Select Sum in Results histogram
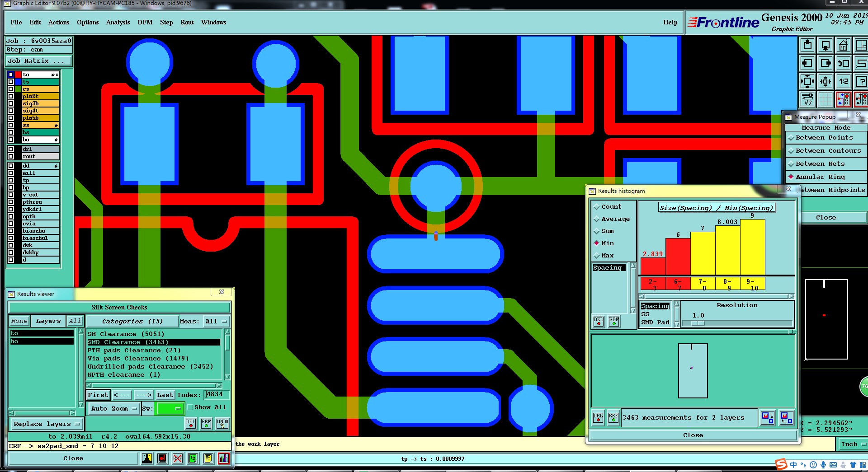868x472 pixels. (604, 231)
